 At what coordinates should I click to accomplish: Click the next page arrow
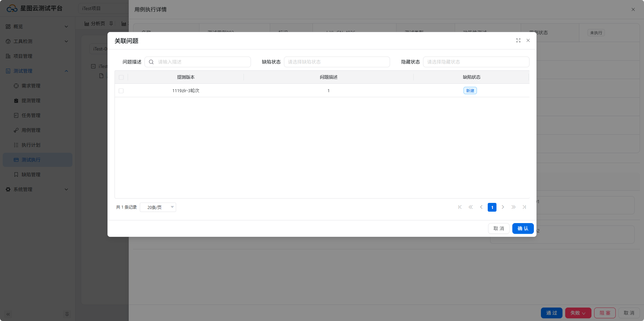click(x=503, y=207)
